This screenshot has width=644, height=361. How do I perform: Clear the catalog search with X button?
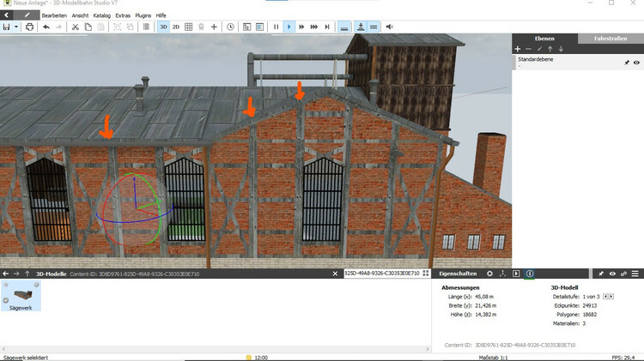pyautogui.click(x=334, y=274)
